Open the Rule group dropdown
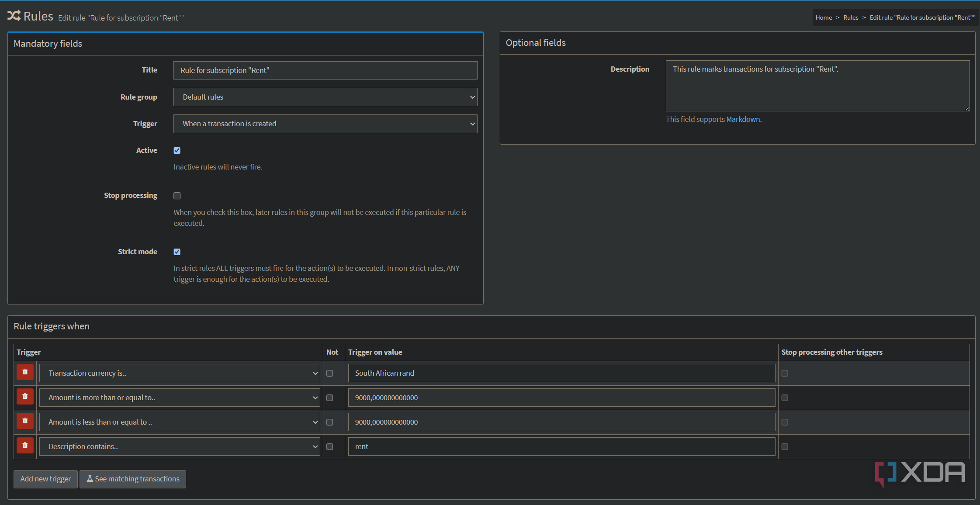 point(325,97)
